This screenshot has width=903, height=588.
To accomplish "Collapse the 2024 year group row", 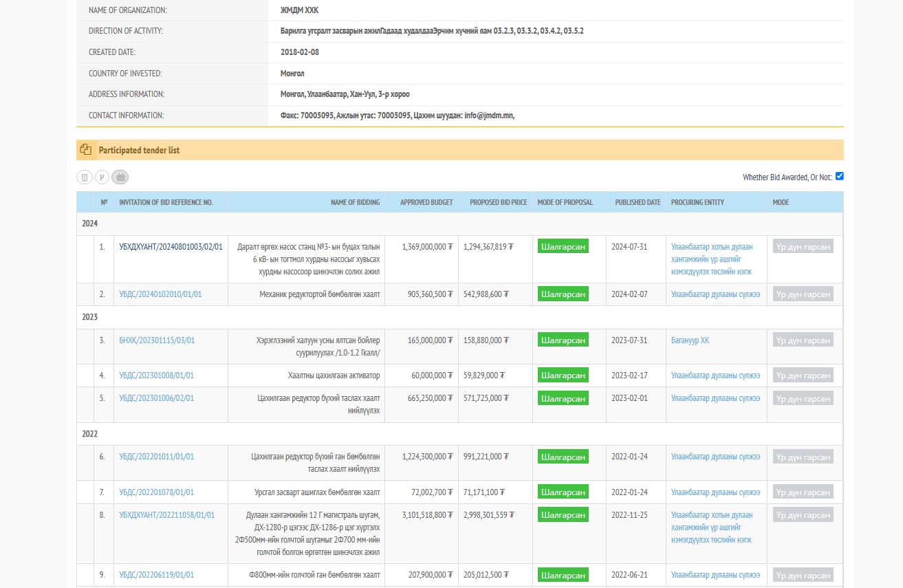I will click(90, 224).
